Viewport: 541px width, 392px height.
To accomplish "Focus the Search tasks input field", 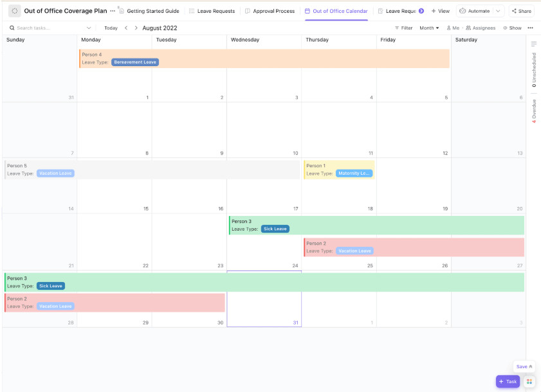I will tap(50, 28).
